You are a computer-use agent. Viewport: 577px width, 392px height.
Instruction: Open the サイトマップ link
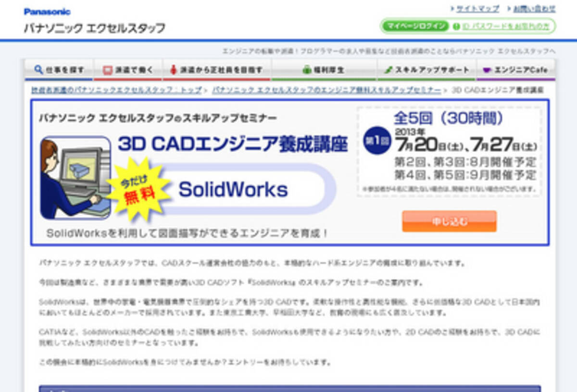[478, 9]
